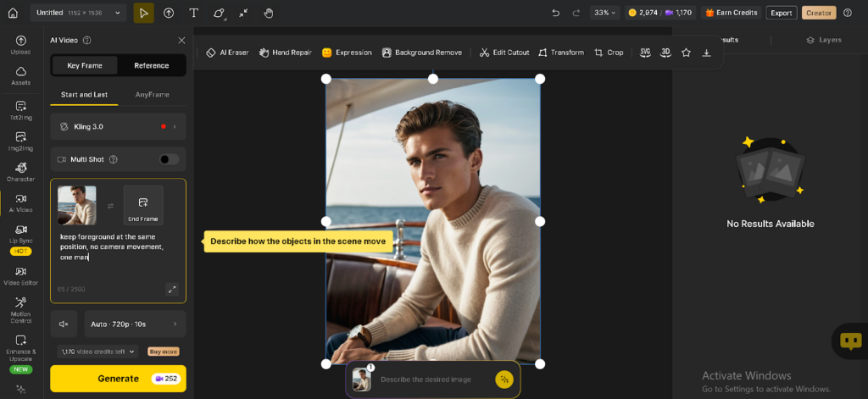
Task: Swap start and end frames
Action: (x=110, y=205)
